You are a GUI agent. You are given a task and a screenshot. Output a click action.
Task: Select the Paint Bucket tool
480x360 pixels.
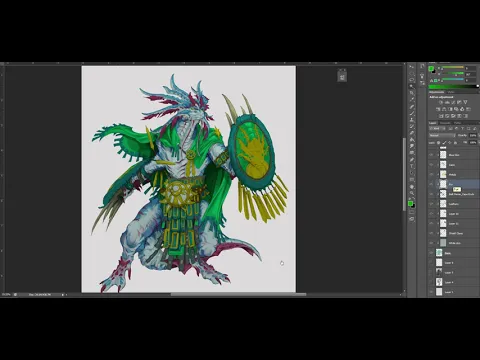click(x=412, y=140)
